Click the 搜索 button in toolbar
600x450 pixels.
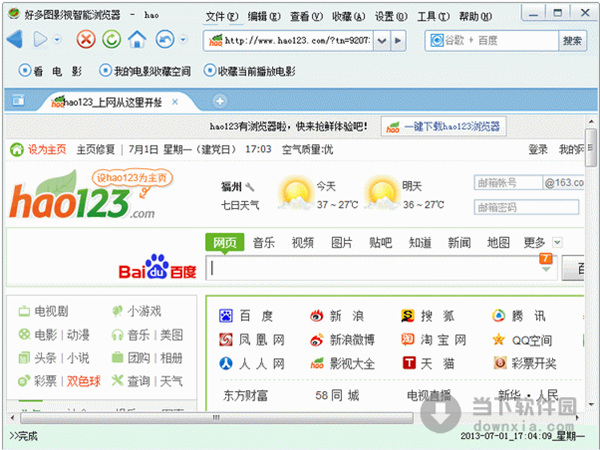[x=572, y=41]
